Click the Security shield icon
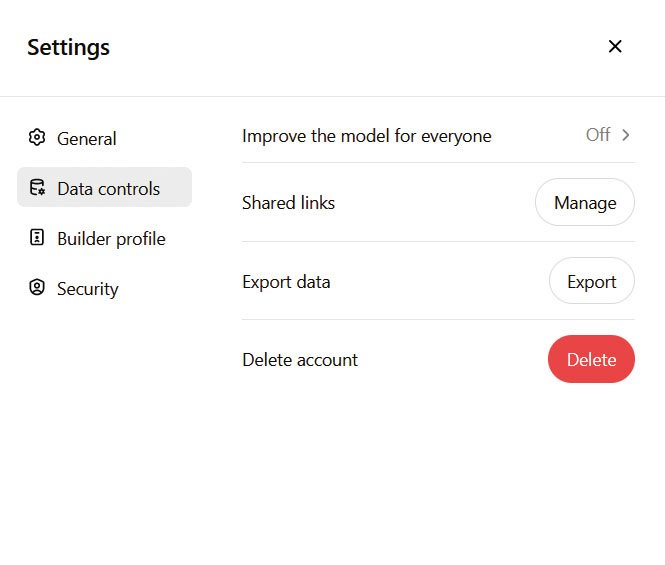 click(37, 287)
